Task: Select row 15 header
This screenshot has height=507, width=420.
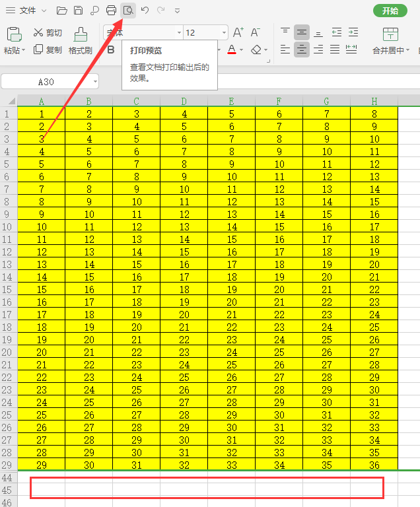Action: pyautogui.click(x=9, y=289)
